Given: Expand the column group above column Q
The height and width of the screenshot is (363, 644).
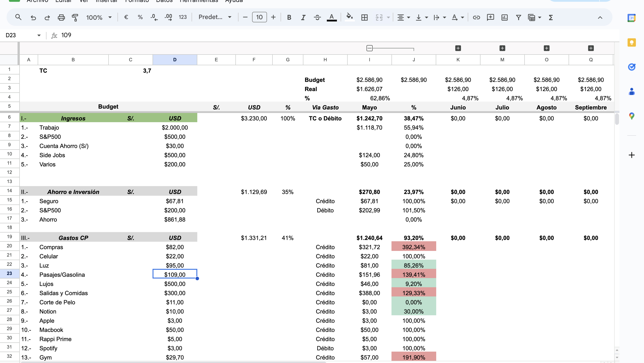Looking at the screenshot, I should [591, 48].
